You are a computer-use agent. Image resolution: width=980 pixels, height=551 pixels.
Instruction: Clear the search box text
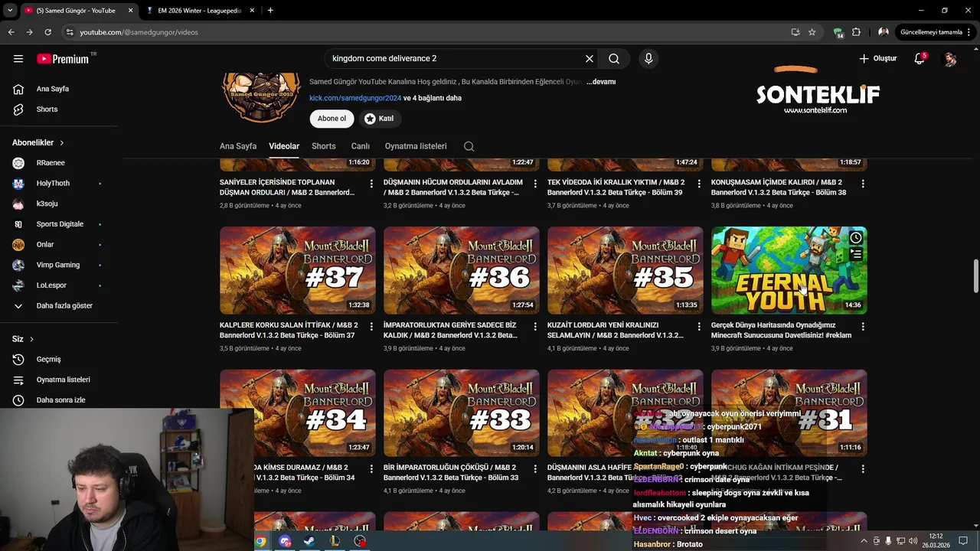coord(590,59)
